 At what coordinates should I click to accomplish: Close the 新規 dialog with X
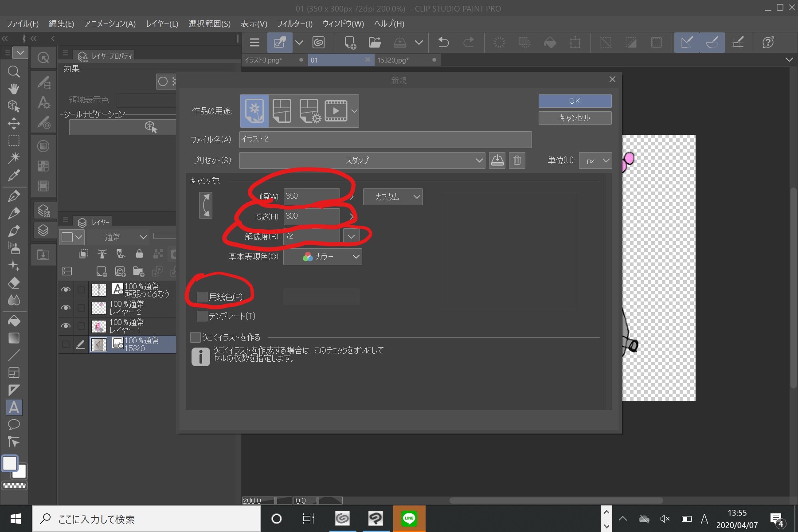point(612,79)
